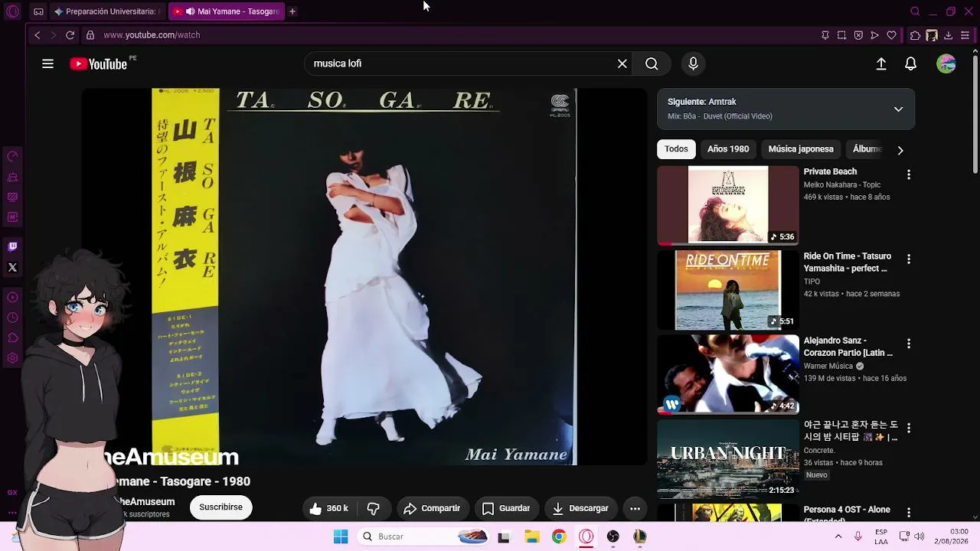Take a snapshot with the capture icon
Viewport: 980px width, 551px height.
pos(841,35)
